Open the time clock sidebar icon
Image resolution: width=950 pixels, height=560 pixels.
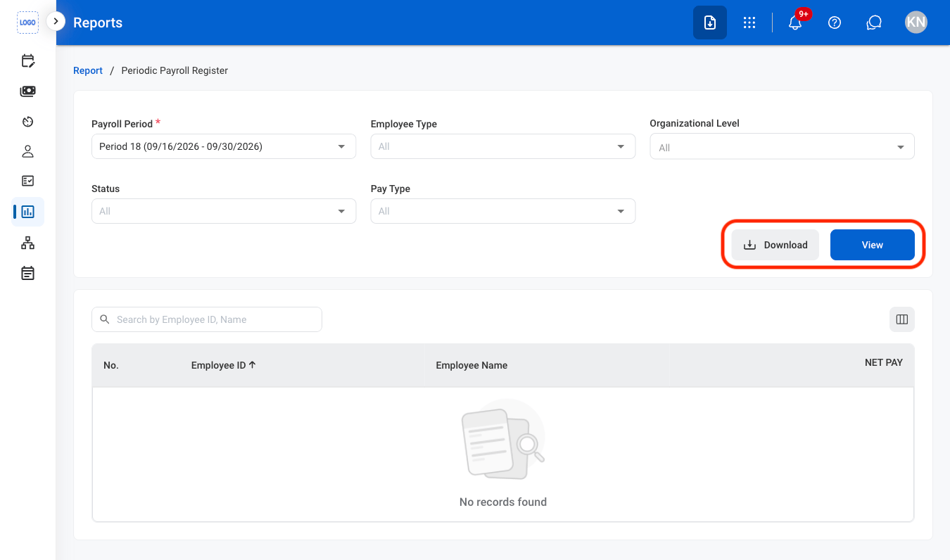click(x=27, y=122)
